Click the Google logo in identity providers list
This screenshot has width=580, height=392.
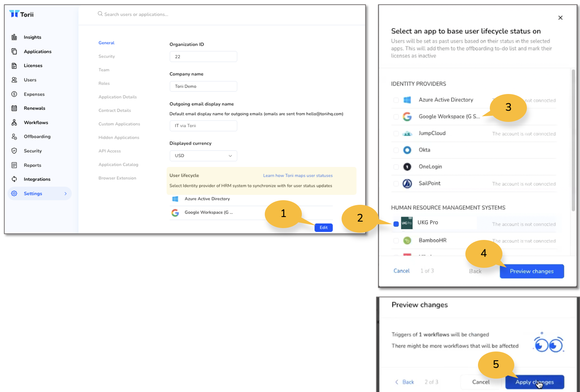coord(407,117)
